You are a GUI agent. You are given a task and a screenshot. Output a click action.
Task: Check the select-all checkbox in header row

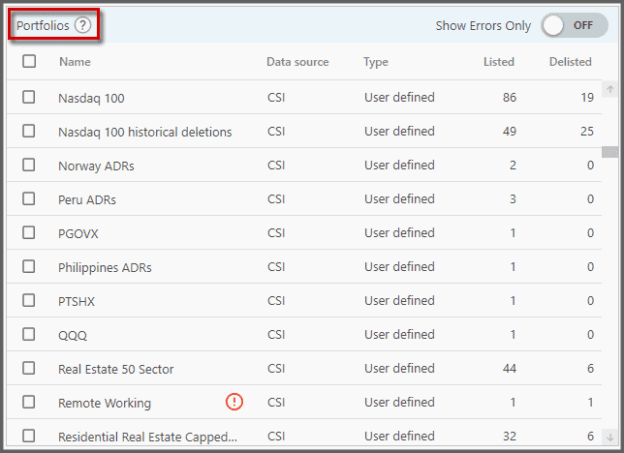click(29, 61)
